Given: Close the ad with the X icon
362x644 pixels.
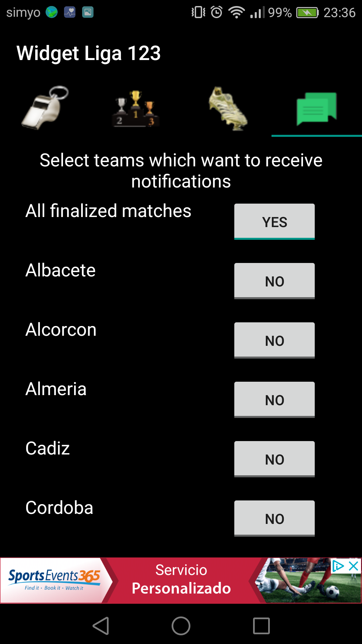Looking at the screenshot, I should [x=354, y=566].
